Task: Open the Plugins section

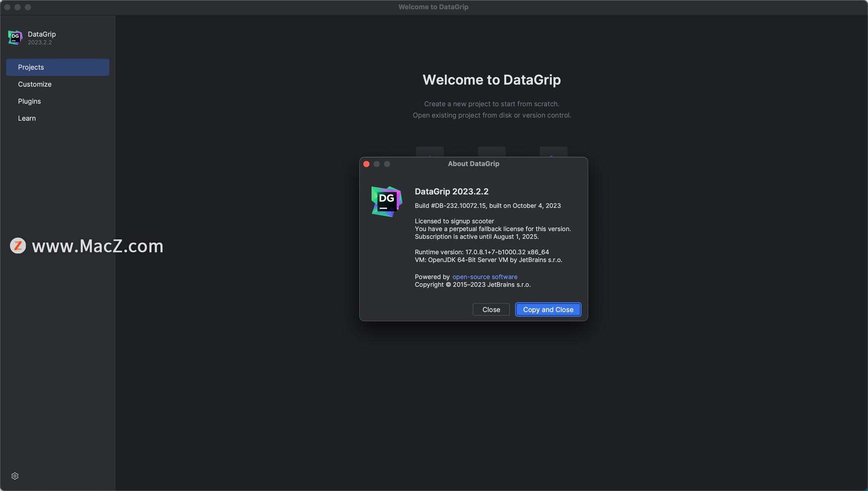Action: click(x=29, y=101)
